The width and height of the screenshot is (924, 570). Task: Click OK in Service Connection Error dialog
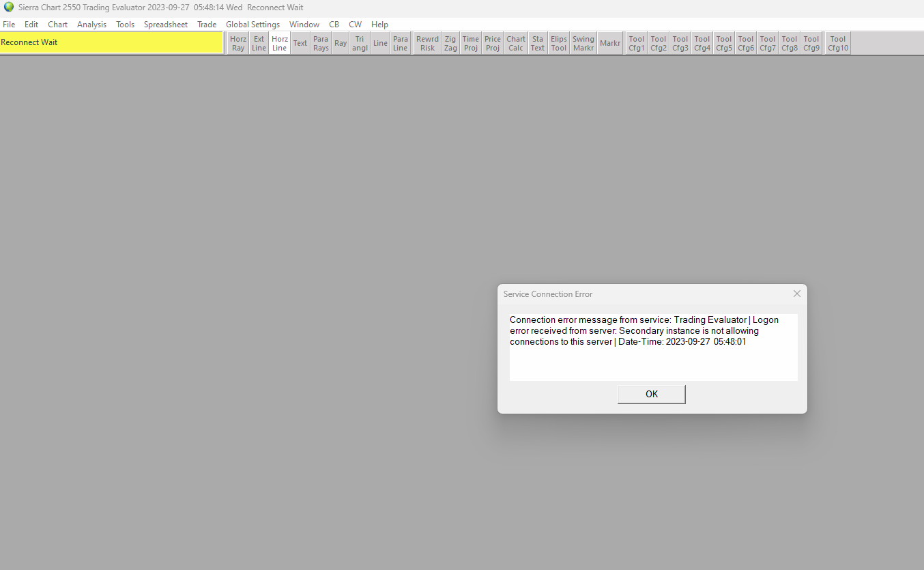tap(652, 394)
